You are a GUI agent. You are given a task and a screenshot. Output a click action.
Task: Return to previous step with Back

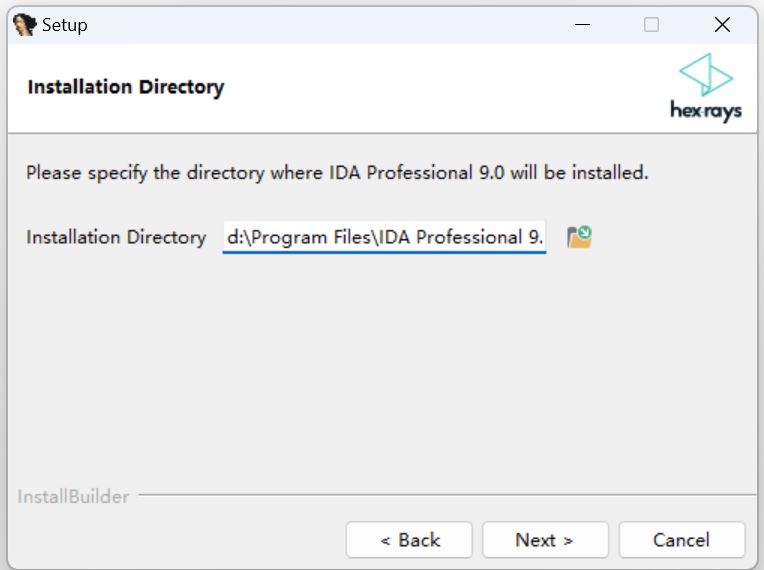[x=409, y=540]
